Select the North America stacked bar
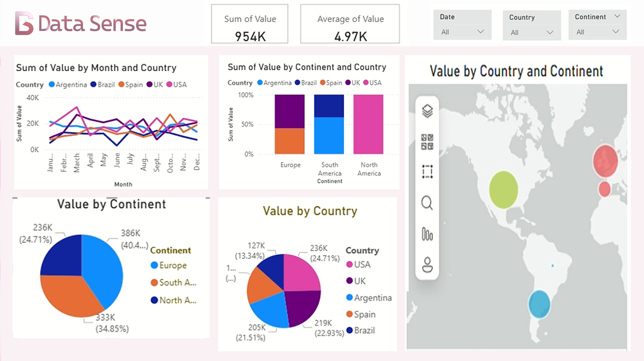644x361 pixels. [x=368, y=124]
